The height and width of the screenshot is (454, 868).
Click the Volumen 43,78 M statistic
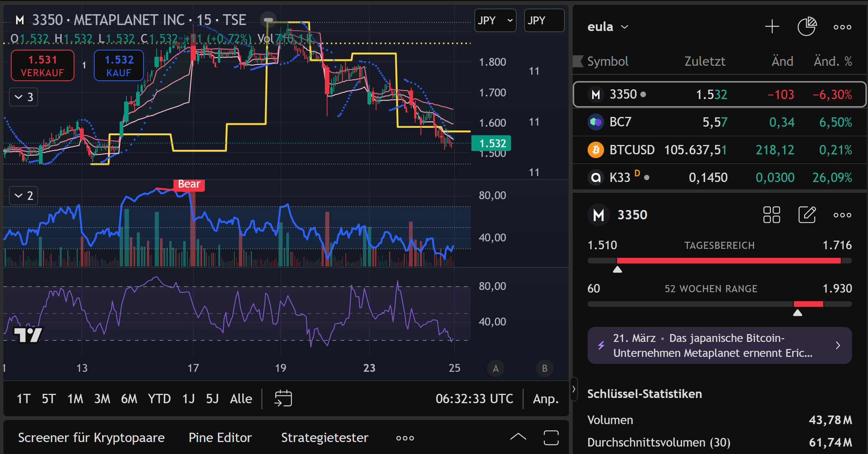720,420
